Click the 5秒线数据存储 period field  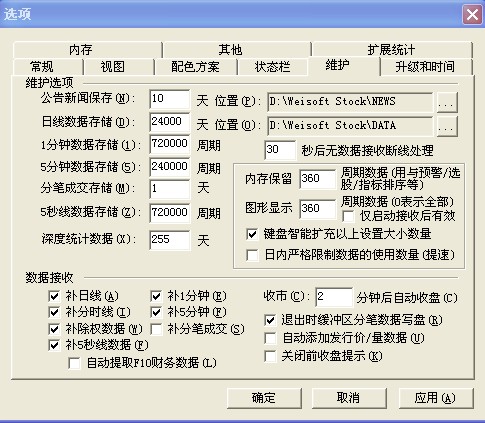170,213
